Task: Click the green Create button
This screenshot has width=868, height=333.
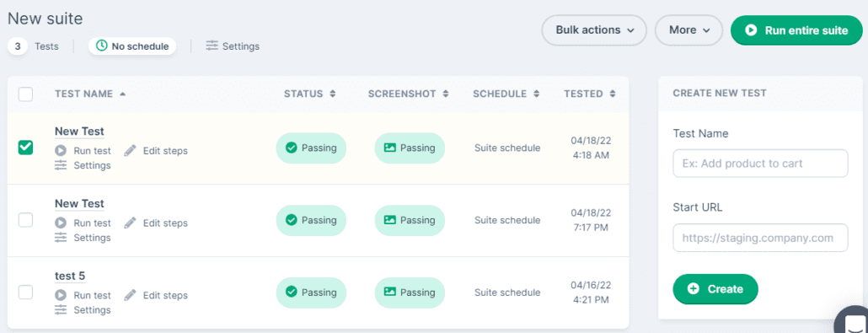Action: (715, 288)
